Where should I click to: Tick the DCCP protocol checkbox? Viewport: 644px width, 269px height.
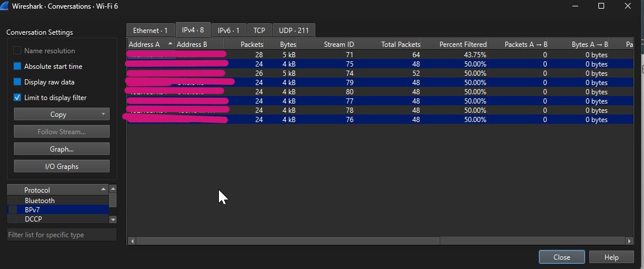(x=13, y=219)
